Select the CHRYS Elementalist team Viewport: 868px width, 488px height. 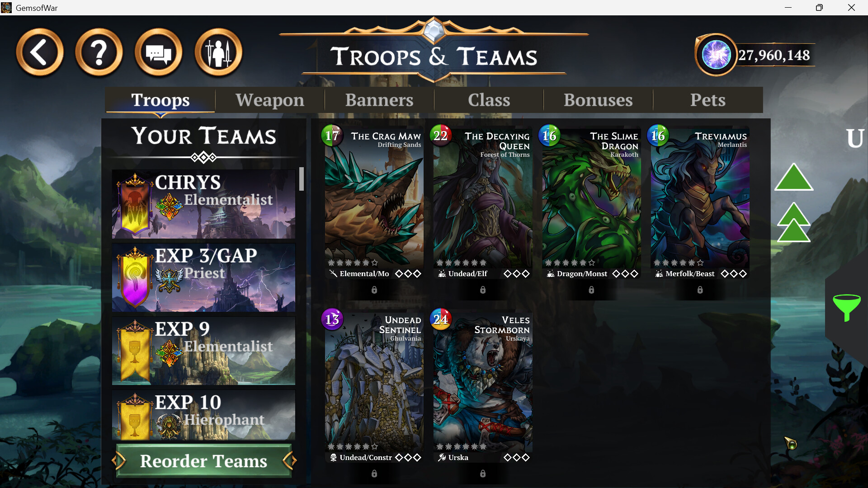coord(203,204)
